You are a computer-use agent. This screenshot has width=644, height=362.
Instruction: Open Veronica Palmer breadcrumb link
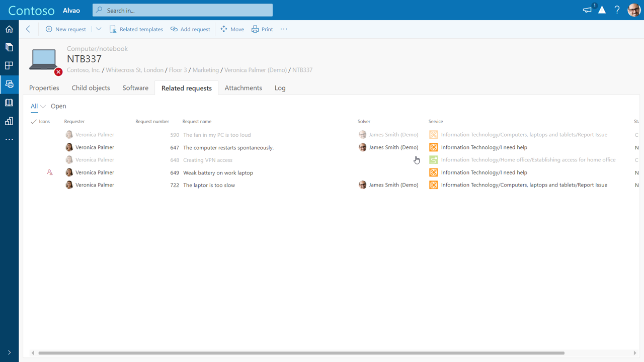(255, 70)
